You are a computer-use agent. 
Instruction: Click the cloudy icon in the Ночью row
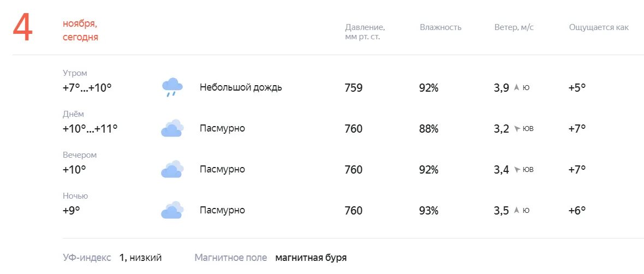(172, 210)
